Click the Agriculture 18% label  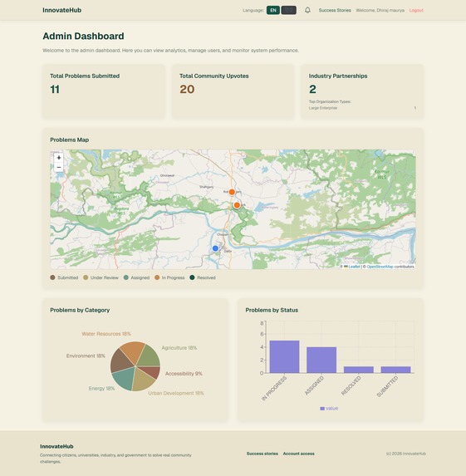[x=179, y=347]
